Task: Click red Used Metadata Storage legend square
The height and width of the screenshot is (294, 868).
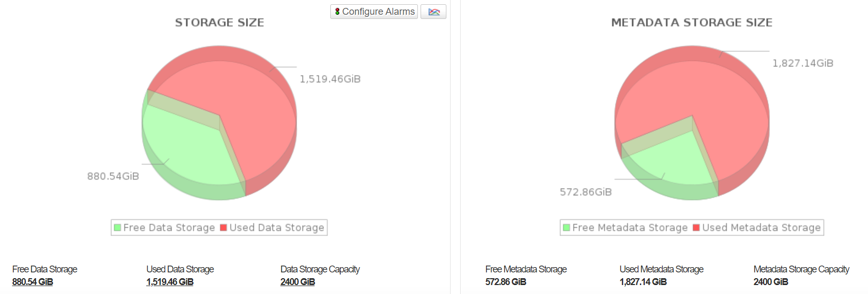Action: pos(696,228)
